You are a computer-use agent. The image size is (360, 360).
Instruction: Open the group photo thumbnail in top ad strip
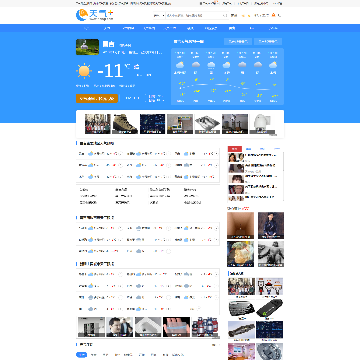(x=98, y=124)
